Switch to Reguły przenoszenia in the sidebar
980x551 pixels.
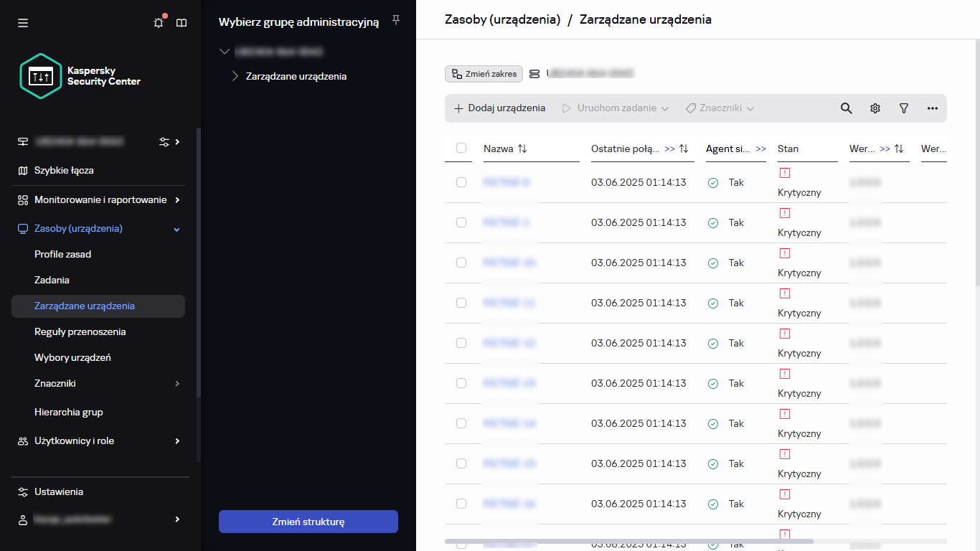click(x=81, y=331)
